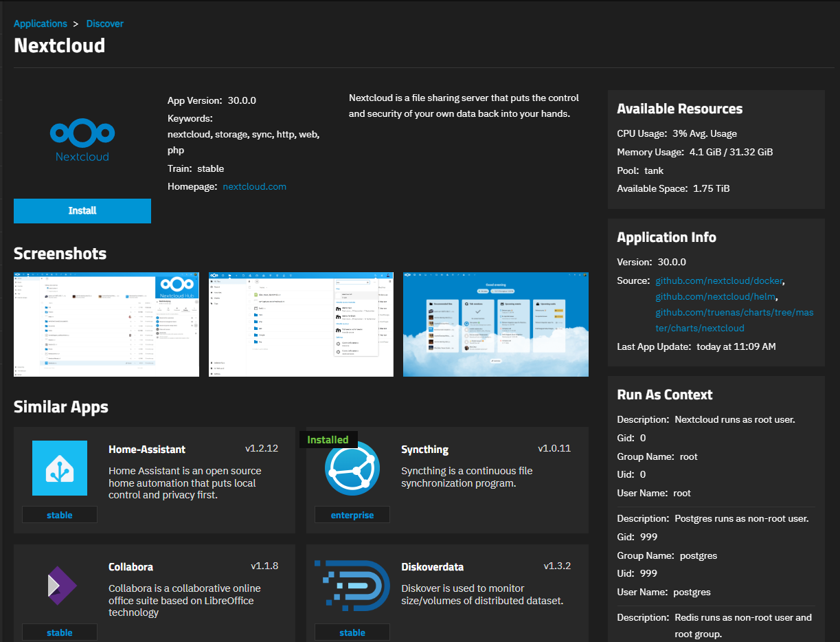
Task: View the second file search screenshot
Action: [x=301, y=324]
